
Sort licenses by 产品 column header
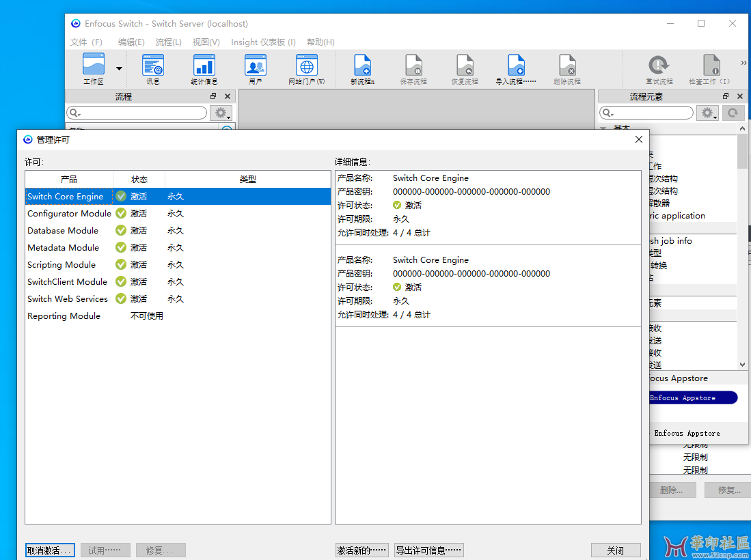[69, 180]
